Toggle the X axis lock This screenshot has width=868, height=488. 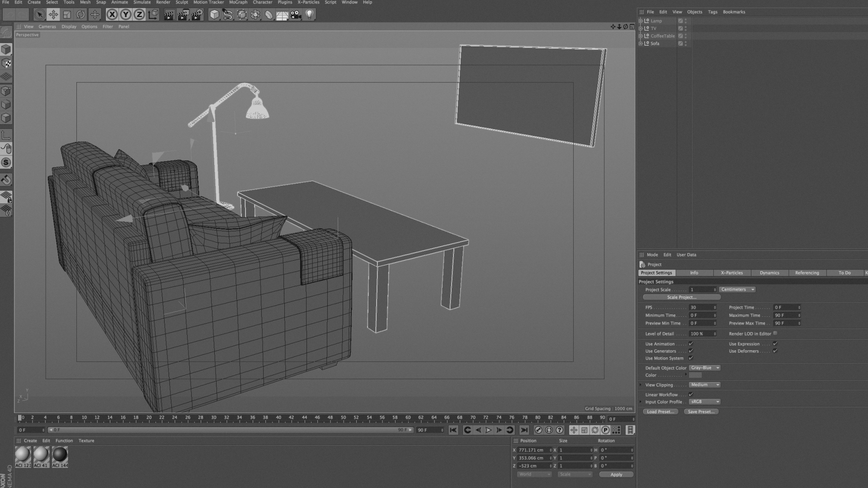[x=112, y=14]
